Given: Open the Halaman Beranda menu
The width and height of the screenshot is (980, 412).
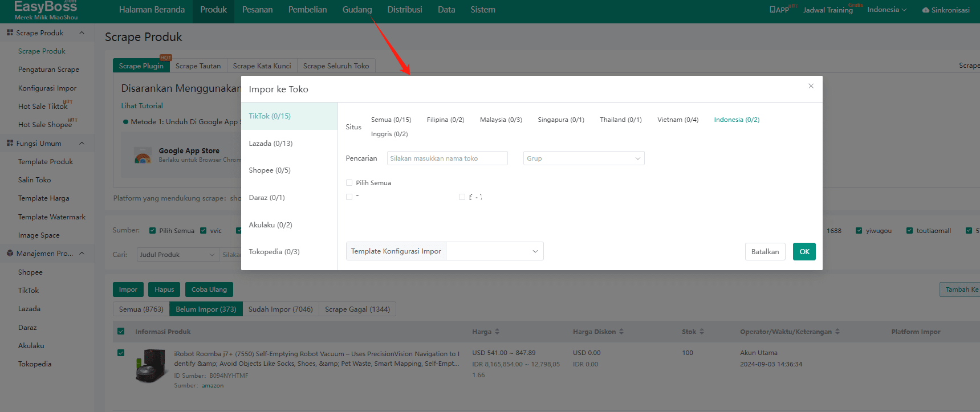Looking at the screenshot, I should click(x=152, y=10).
